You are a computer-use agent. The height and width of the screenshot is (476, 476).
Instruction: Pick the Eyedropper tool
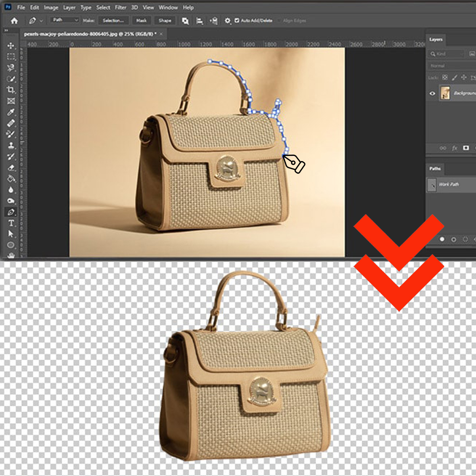pos(11,112)
